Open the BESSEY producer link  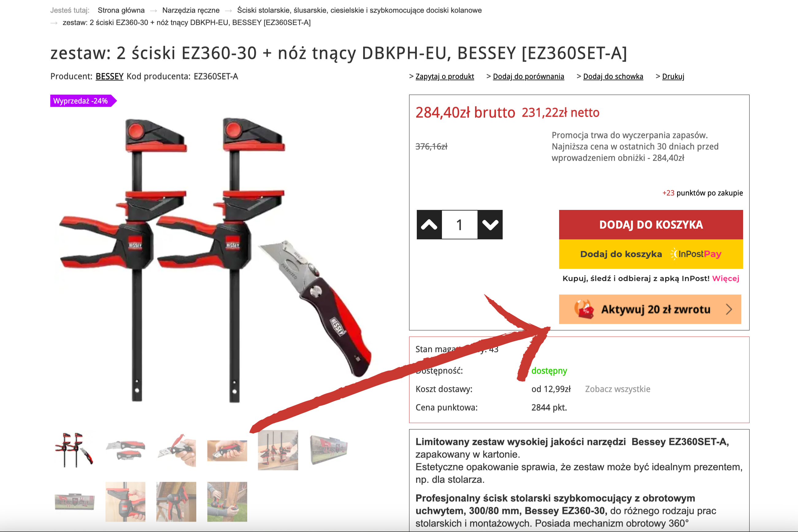tap(109, 76)
